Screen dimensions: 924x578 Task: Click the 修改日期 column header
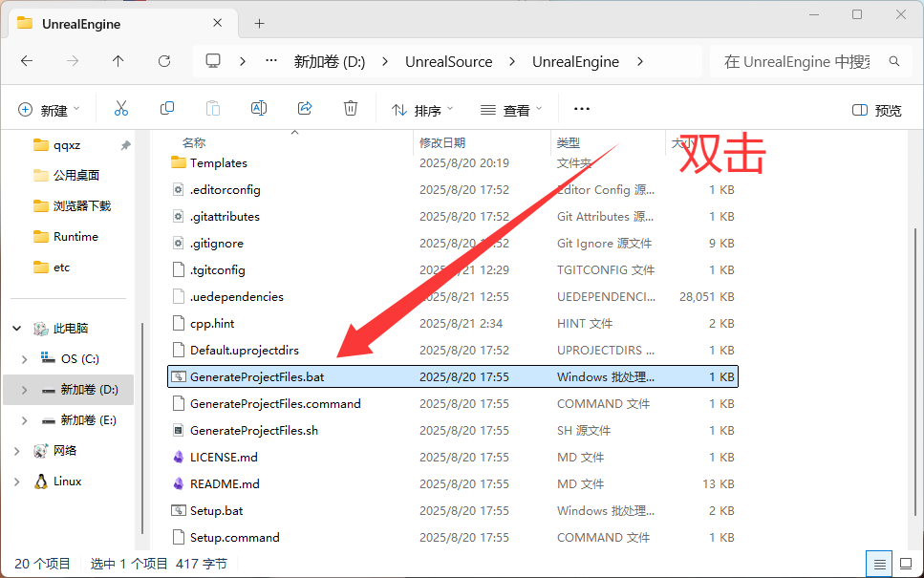442,142
